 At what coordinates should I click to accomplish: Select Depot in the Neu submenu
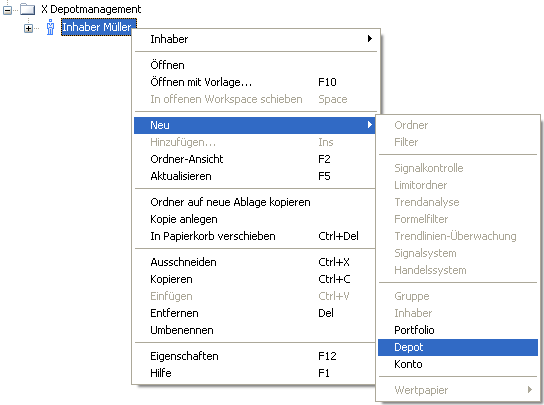tap(458, 347)
